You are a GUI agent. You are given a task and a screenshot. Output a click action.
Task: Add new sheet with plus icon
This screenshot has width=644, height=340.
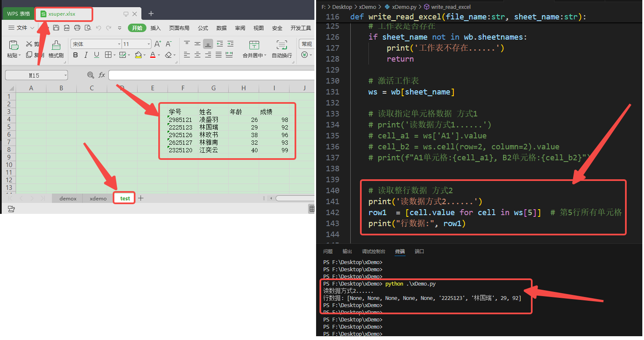141,198
